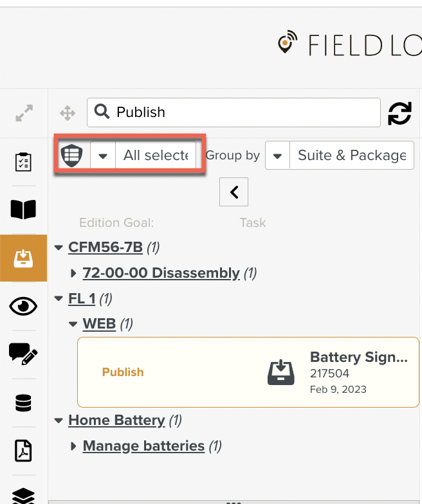Click the expand arrows icon at top left
This screenshot has width=422, height=504.
click(24, 114)
